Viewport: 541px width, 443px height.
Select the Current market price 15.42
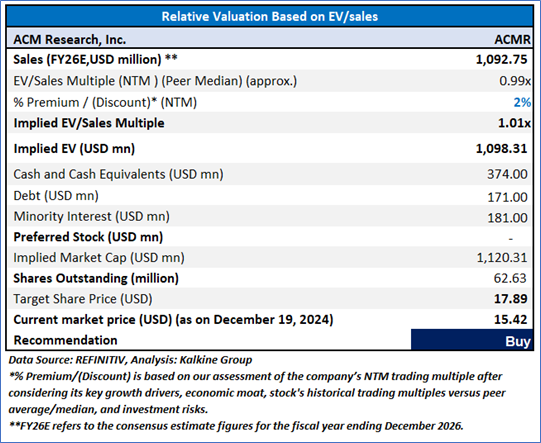point(511,319)
